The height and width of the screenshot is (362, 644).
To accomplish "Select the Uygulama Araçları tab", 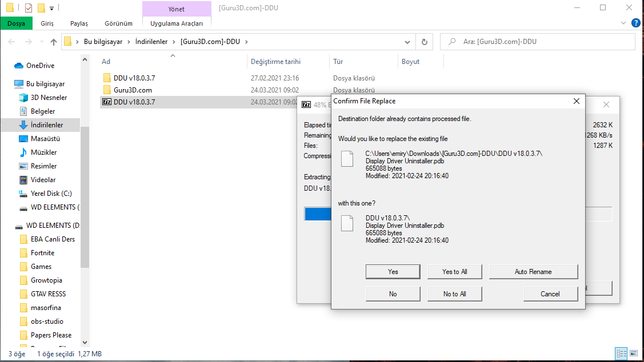I will click(177, 23).
